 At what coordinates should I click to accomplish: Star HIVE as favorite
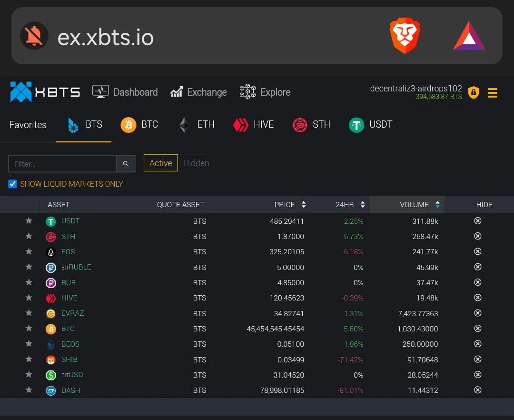pyautogui.click(x=29, y=297)
